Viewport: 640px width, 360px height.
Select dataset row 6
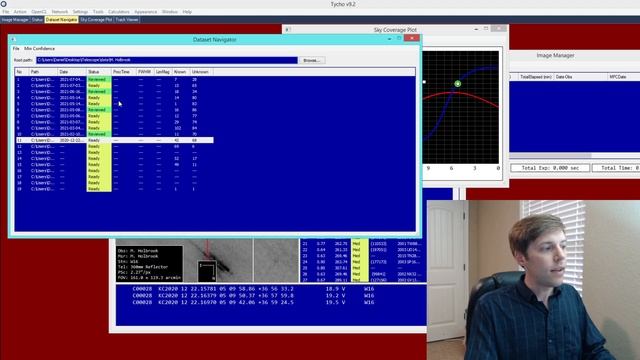(114, 110)
